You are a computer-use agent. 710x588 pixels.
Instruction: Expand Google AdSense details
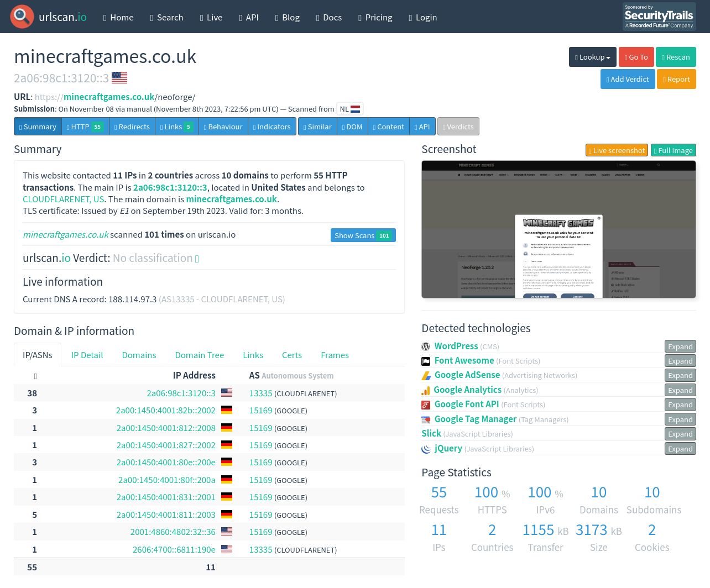680,375
